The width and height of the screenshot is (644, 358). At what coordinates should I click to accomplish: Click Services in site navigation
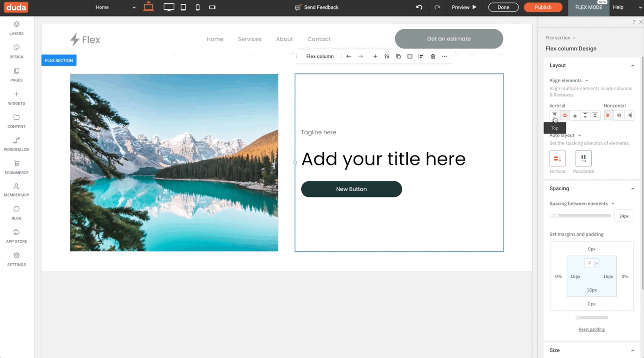click(249, 39)
